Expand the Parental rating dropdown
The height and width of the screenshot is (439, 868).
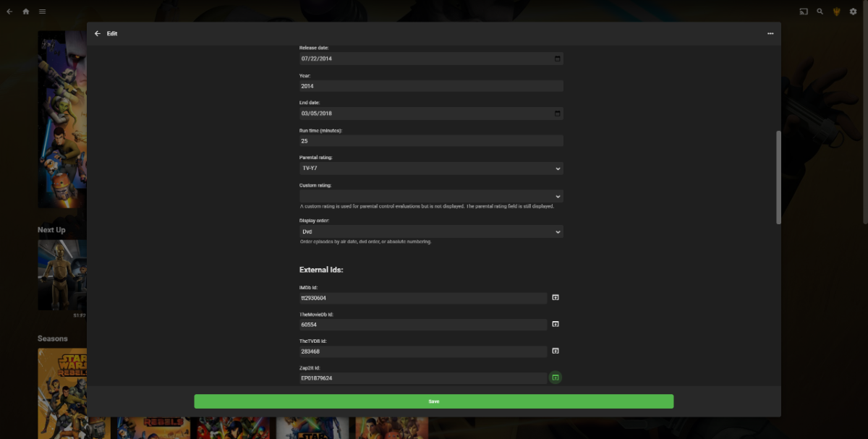pos(431,169)
